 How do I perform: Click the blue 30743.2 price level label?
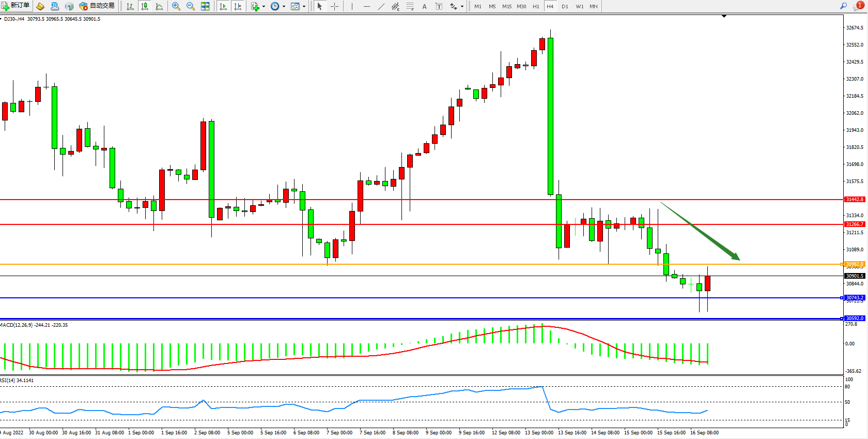point(855,298)
